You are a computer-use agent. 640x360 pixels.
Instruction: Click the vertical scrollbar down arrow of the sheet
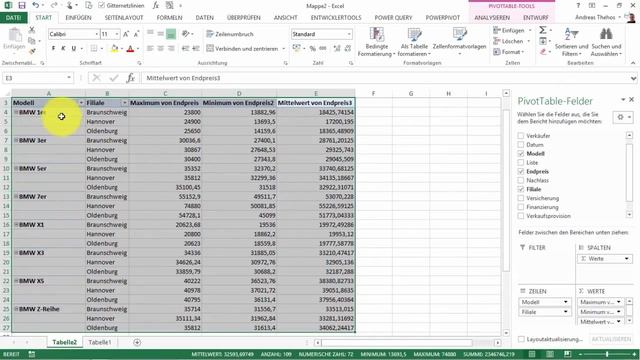[x=506, y=333]
